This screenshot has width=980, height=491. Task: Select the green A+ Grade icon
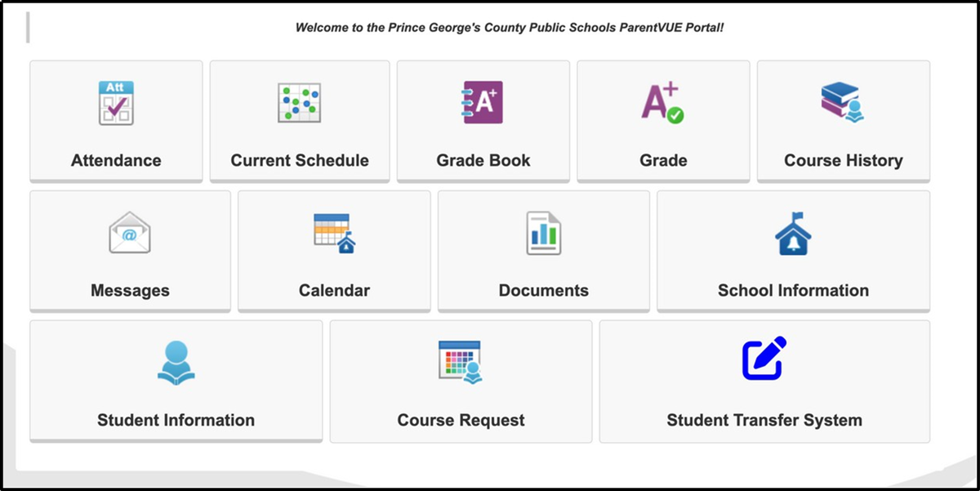click(664, 100)
